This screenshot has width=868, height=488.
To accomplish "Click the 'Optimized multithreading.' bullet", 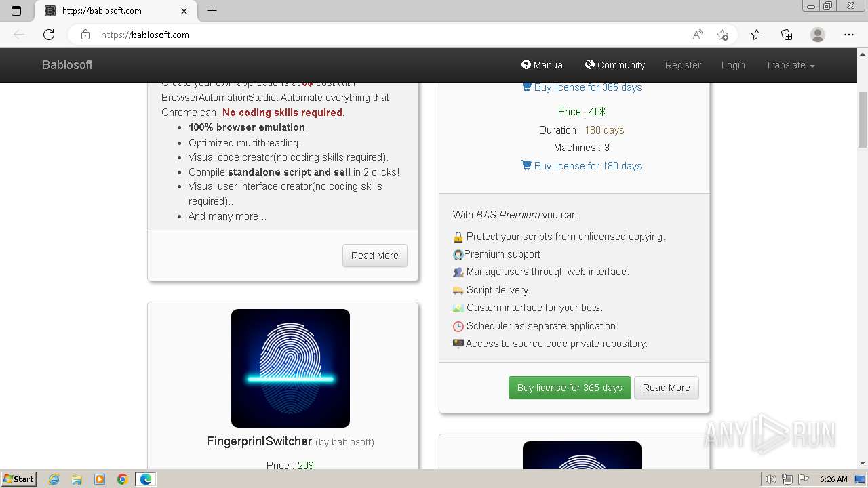I will [x=245, y=143].
